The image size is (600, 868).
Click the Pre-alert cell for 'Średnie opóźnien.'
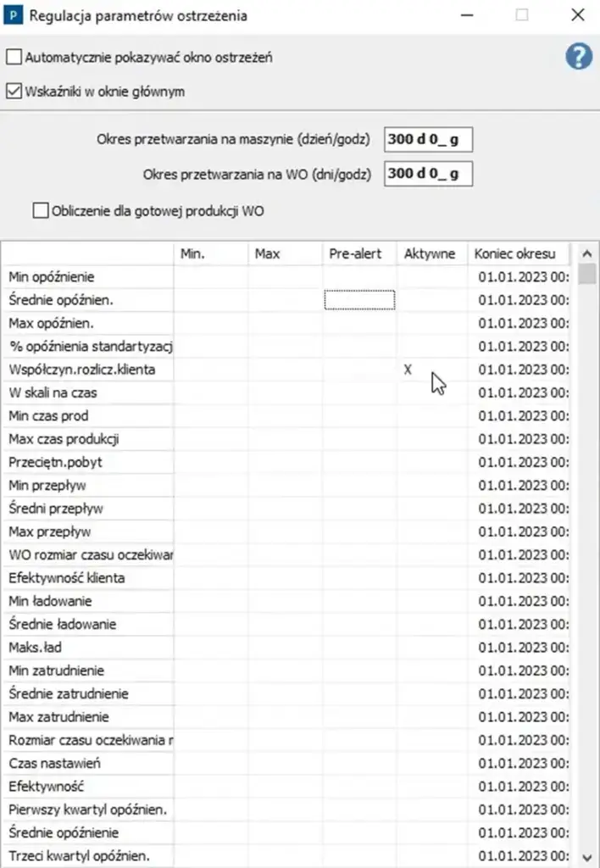coord(359,300)
